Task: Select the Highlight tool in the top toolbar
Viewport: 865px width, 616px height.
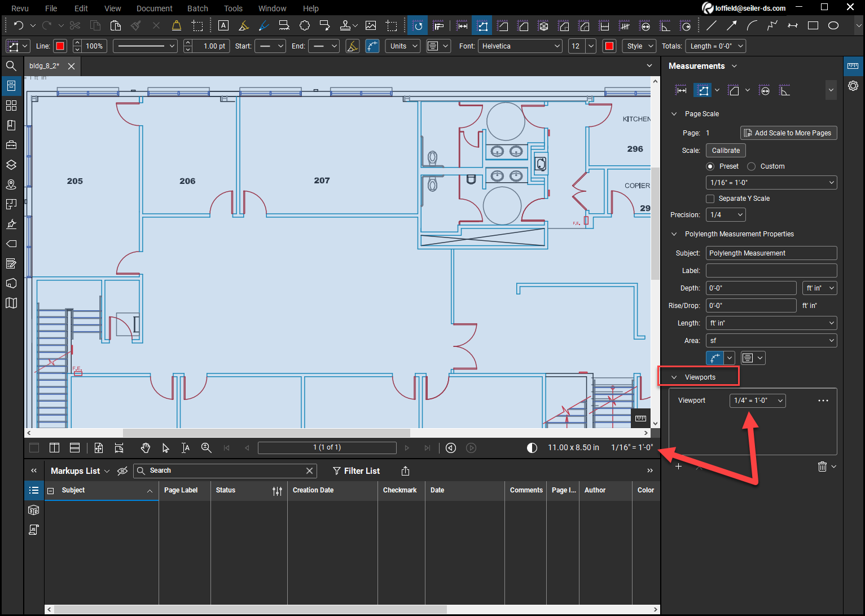Action: click(x=244, y=25)
